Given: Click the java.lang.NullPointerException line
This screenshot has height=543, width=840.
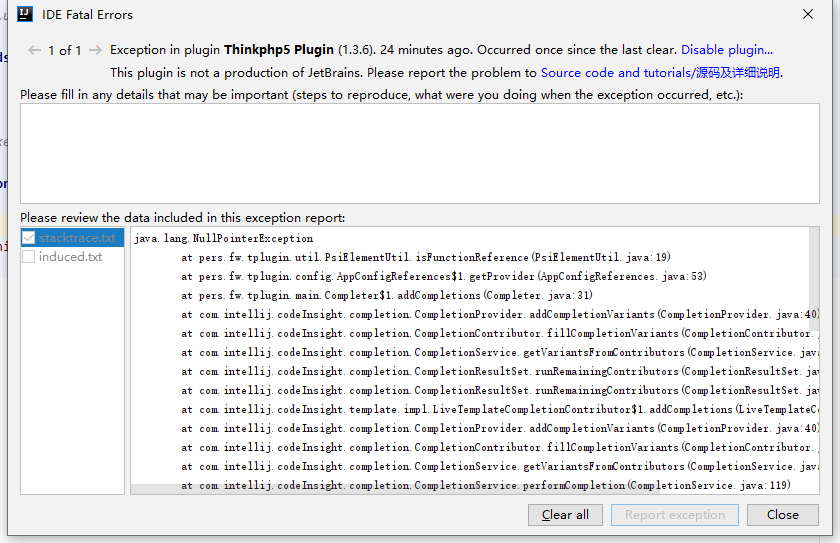Looking at the screenshot, I should [x=223, y=238].
